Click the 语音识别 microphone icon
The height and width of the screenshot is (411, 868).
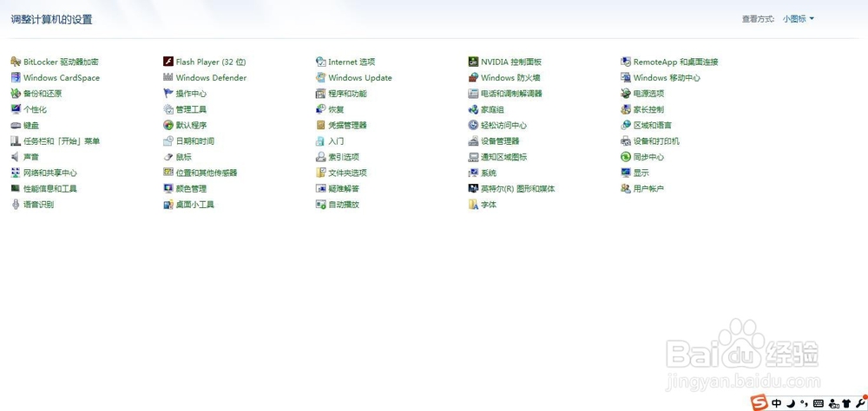16,205
